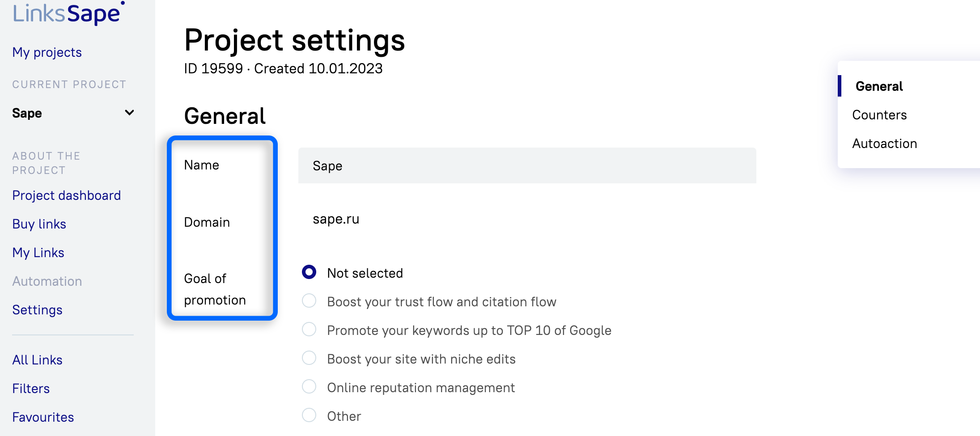Click the Project settings heading
Screen dimensions: 980x436
294,40
